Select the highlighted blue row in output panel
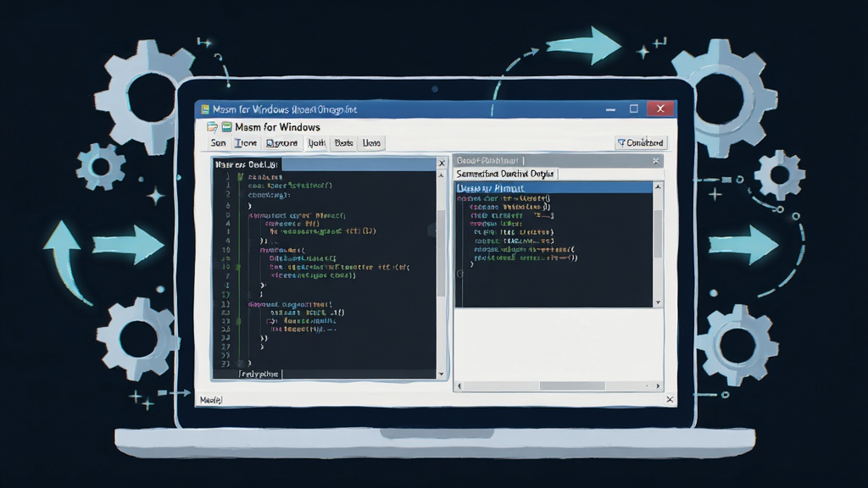The image size is (868, 488). point(554,188)
